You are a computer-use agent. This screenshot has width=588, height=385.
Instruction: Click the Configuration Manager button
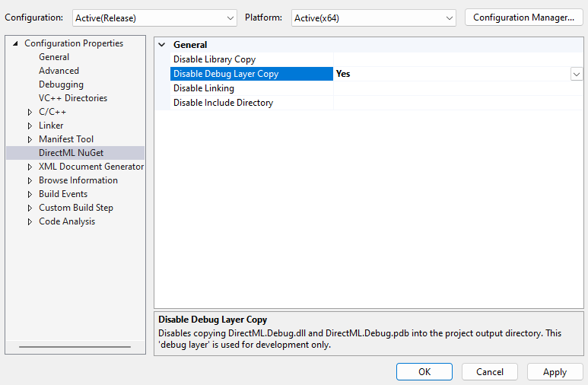(524, 17)
